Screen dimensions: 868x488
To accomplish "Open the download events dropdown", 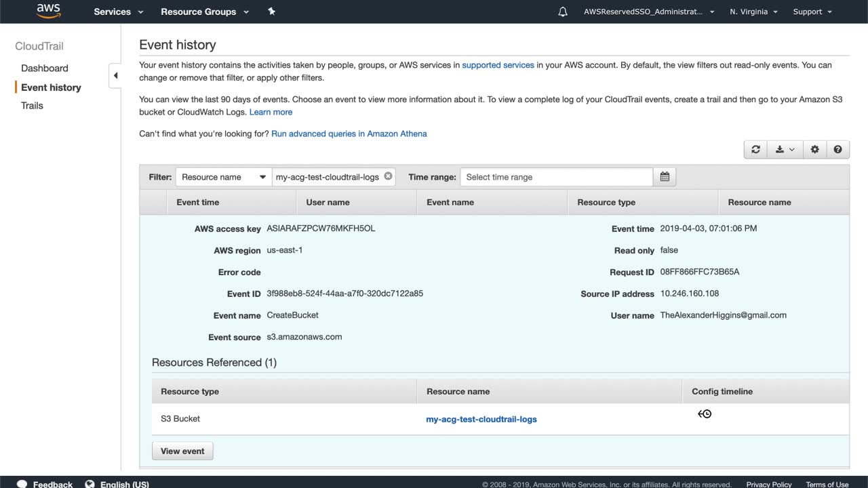I will [x=785, y=150].
